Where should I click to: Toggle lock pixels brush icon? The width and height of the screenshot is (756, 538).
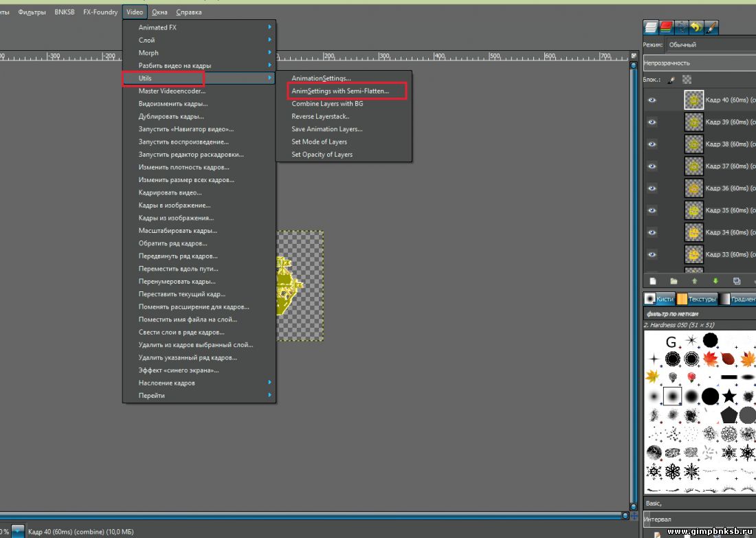pos(671,80)
